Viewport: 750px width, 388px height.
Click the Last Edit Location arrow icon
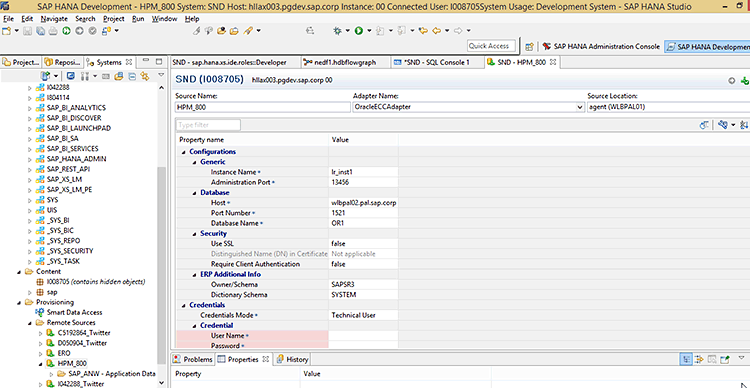[x=422, y=31]
